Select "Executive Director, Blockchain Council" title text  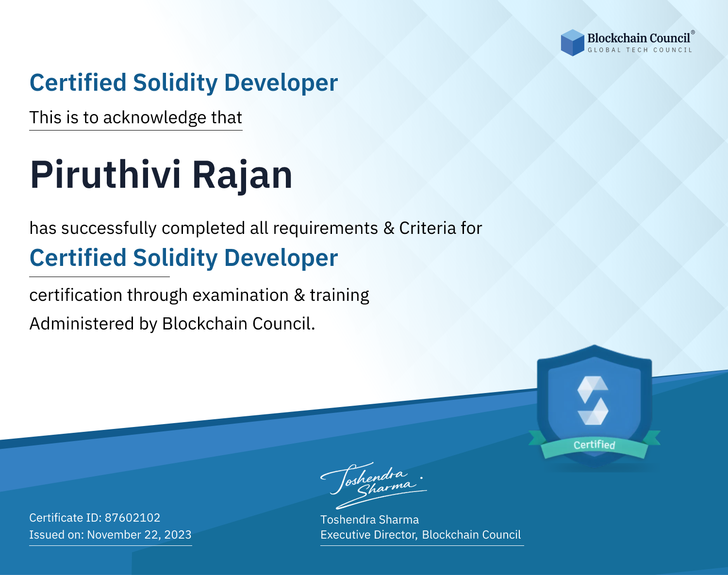click(420, 535)
